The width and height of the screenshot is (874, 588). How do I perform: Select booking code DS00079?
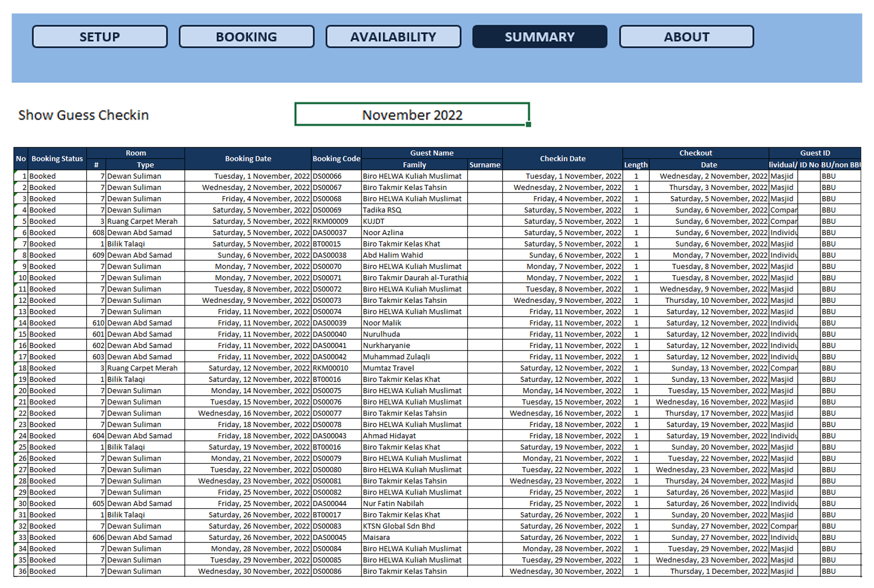[336, 458]
